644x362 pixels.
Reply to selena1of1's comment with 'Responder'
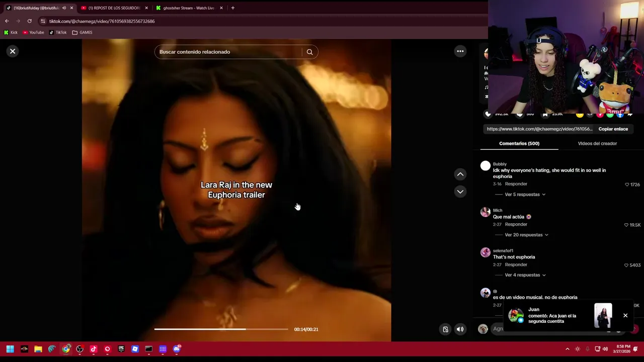[x=516, y=264]
